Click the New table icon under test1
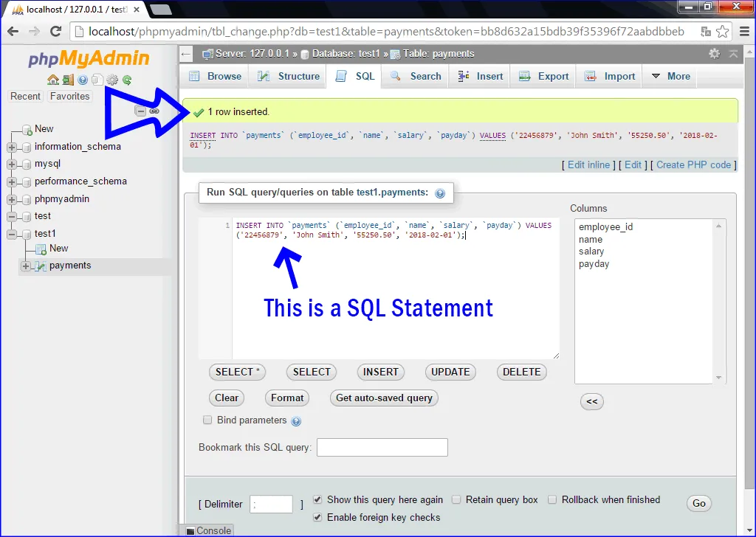Image resolution: width=756 pixels, height=537 pixels. (x=41, y=249)
